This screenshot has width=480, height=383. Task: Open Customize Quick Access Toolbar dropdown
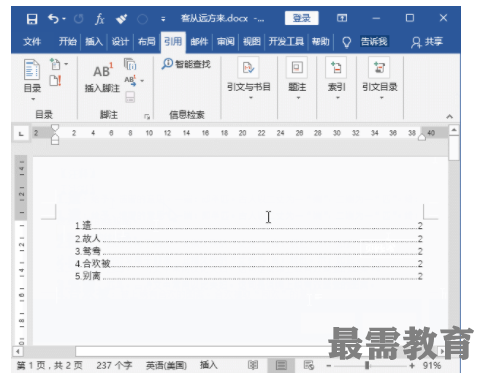click(x=163, y=19)
